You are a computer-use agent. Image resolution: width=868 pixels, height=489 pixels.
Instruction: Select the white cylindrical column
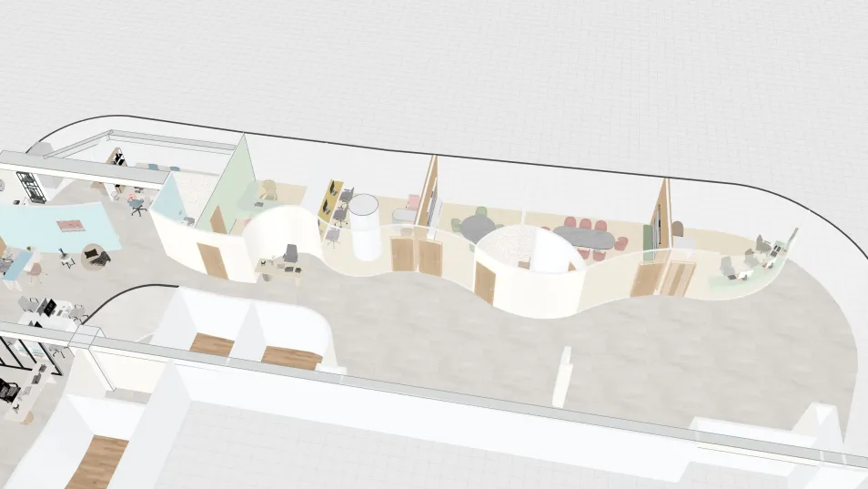[365, 227]
